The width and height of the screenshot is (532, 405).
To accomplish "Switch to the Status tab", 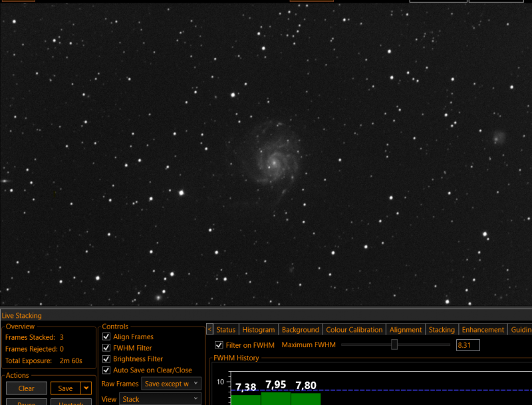I will (225, 330).
